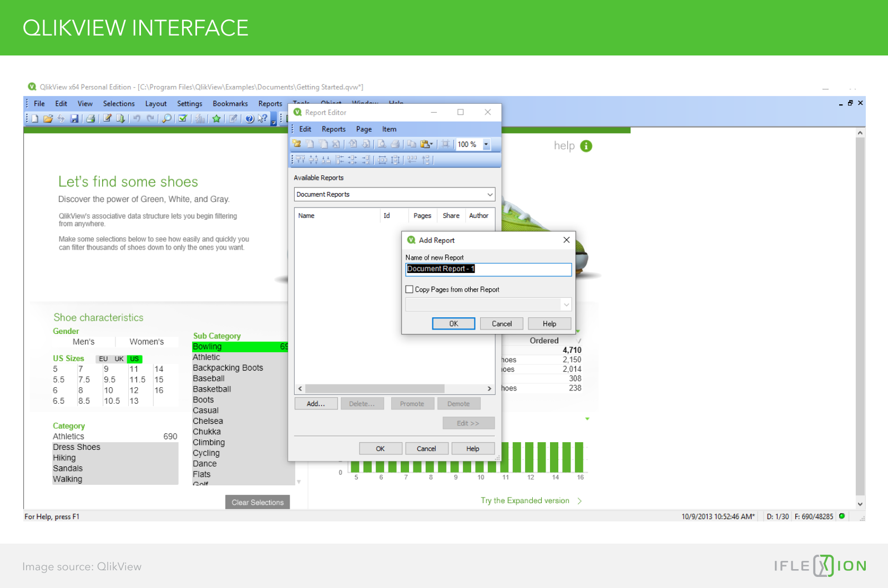Click New Report icon in Report Editor toolbar
Viewport: 888px width, 588px height.
pyautogui.click(x=297, y=144)
